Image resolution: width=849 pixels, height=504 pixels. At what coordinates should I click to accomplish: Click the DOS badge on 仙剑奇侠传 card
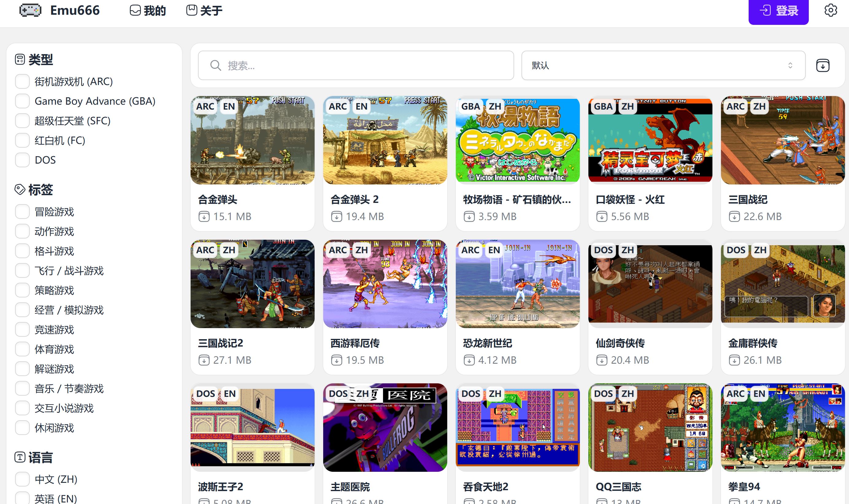coord(603,250)
